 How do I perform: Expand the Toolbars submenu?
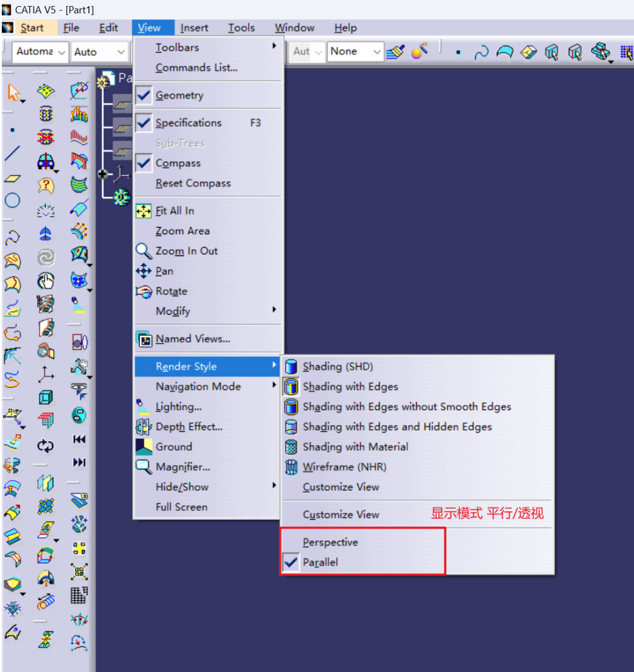(x=208, y=47)
